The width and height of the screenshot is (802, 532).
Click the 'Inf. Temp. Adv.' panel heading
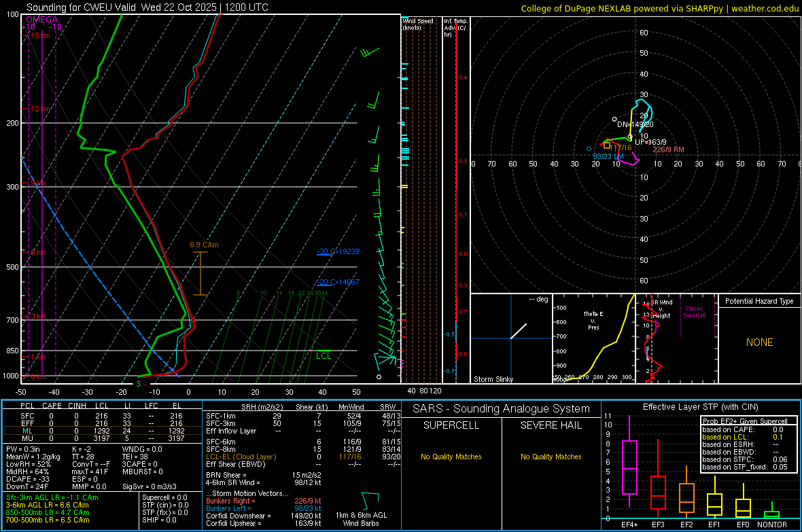(455, 28)
